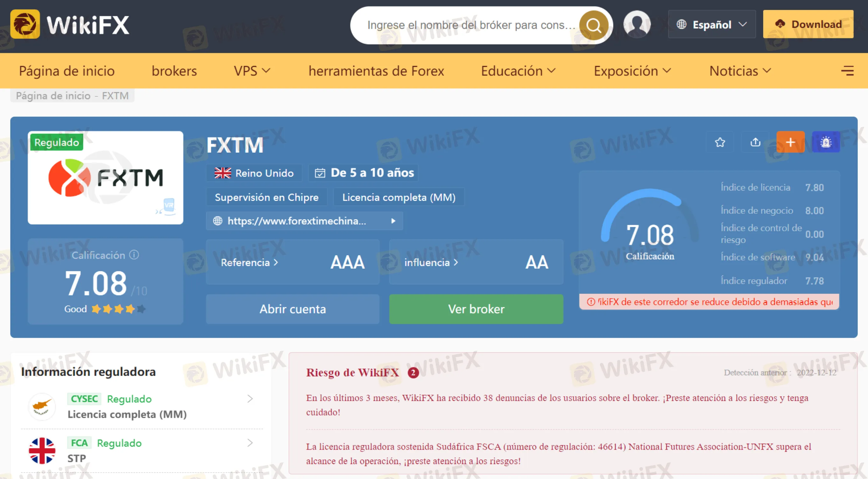Click the share upload icon
The height and width of the screenshot is (479, 868).
[755, 142]
